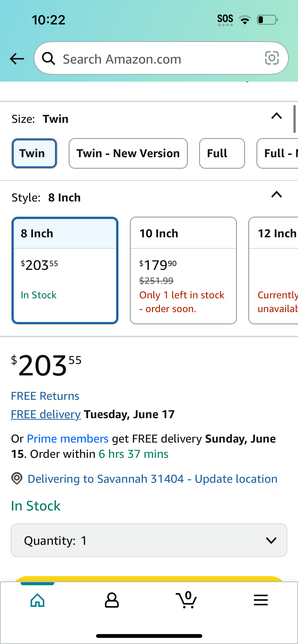Image resolution: width=298 pixels, height=644 pixels.
Task: Click the page scrollbar indicator
Action: (x=294, y=119)
